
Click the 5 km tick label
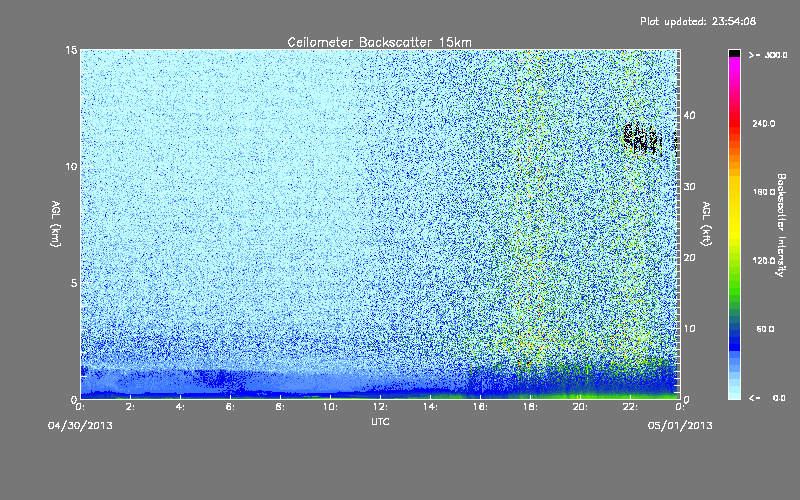[x=74, y=283]
